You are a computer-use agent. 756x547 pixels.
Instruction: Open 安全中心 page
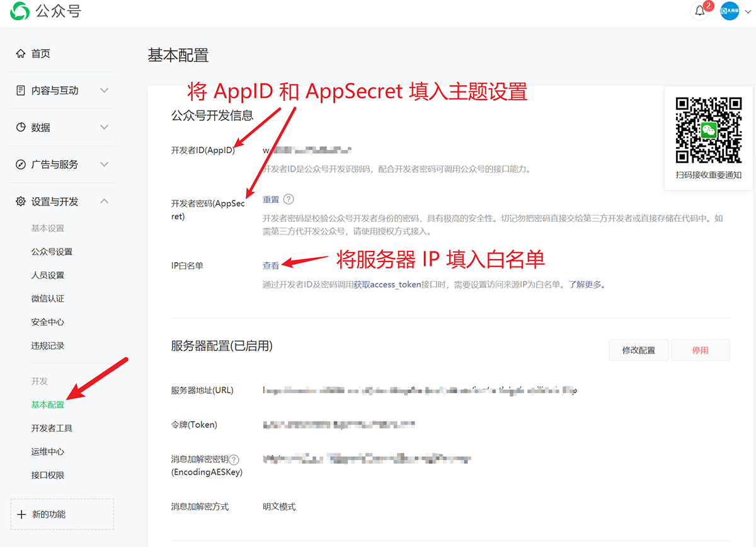coord(48,322)
